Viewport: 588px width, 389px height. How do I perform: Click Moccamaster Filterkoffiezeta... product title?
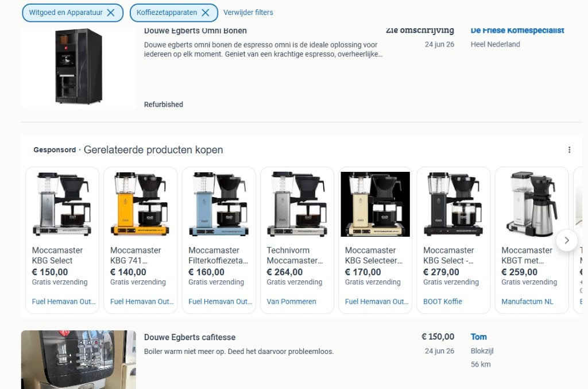[218, 256]
